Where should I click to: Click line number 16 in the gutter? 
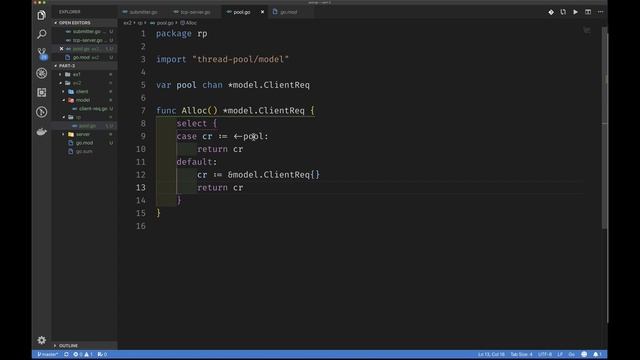pos(141,226)
